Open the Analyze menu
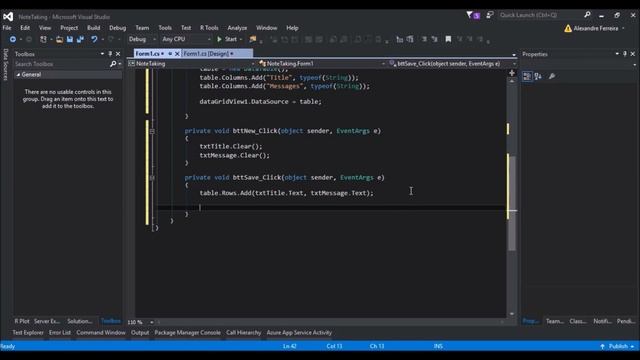The height and width of the screenshot is (360, 640). [x=237, y=28]
